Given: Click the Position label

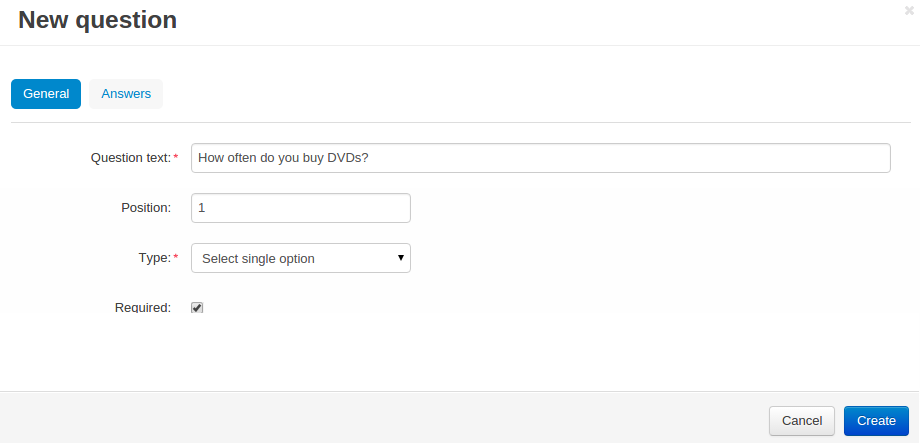Looking at the screenshot, I should (x=146, y=208).
